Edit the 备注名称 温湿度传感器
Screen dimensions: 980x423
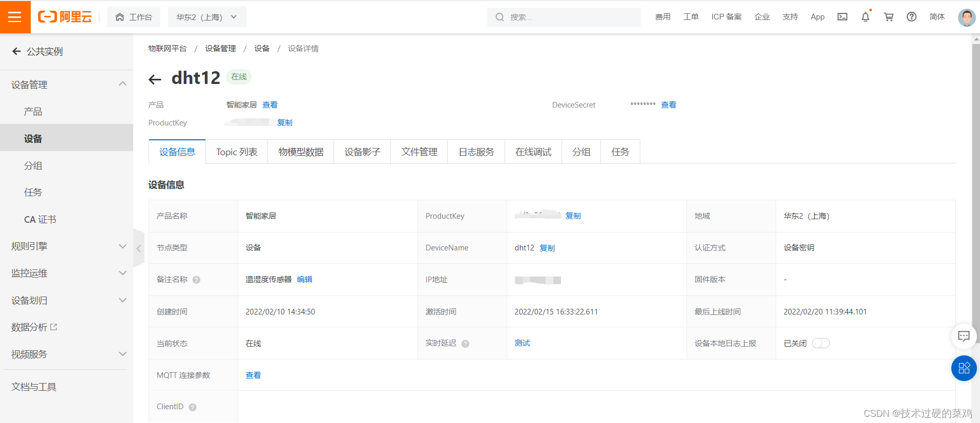point(304,279)
